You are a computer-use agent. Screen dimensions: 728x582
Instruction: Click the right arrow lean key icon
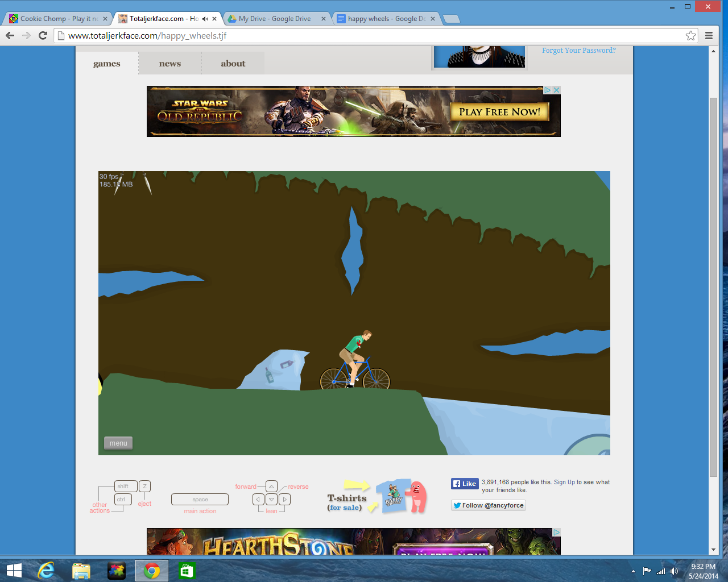tap(285, 500)
